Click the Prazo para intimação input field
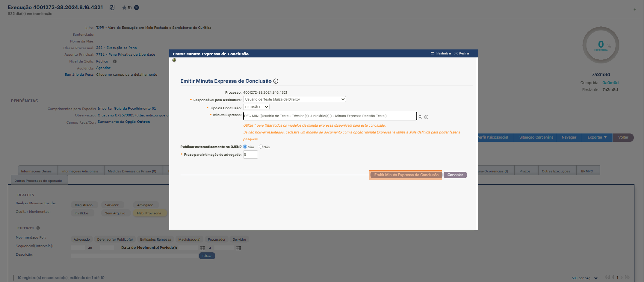The width and height of the screenshot is (644, 282). tap(250, 155)
